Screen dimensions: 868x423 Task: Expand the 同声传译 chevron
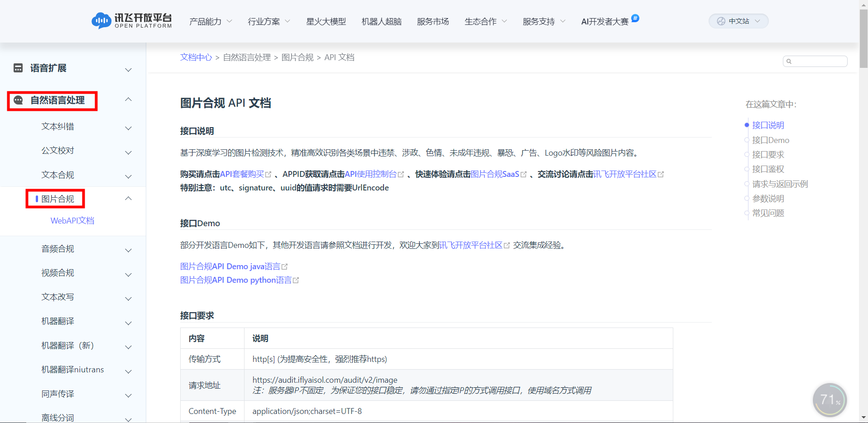(129, 395)
